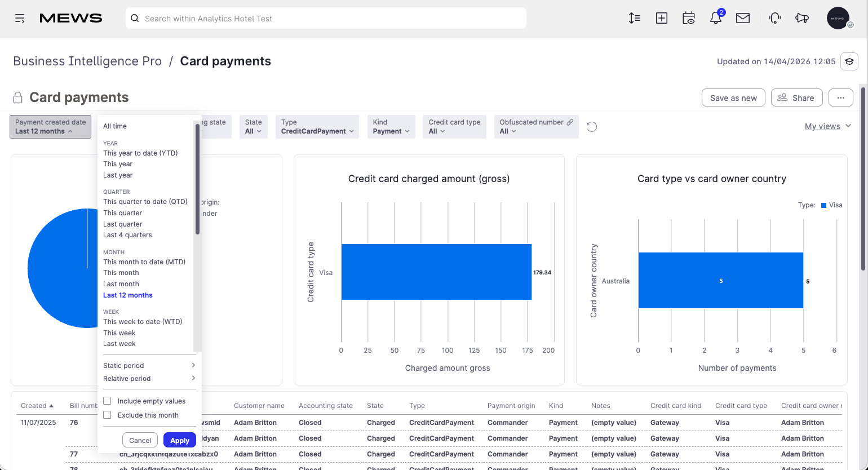
Task: Open the hamburger navigation menu
Action: [x=20, y=19]
